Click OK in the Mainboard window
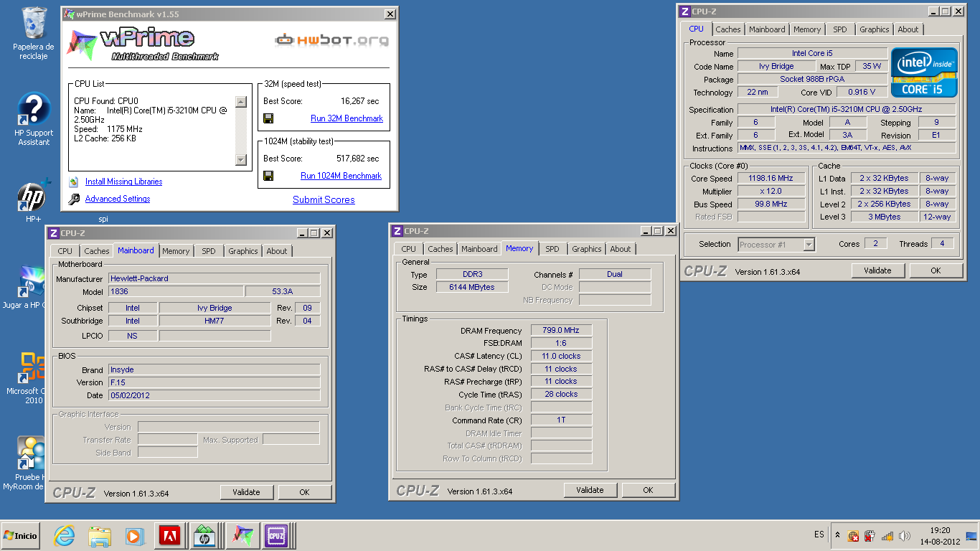The image size is (980, 551). [304, 492]
